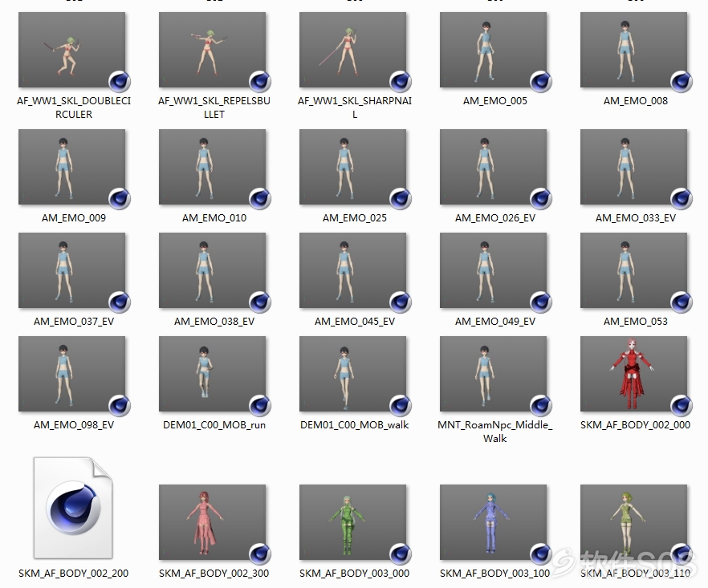Viewport: 708px width, 588px height.
Task: Select the AM_EMO_025 thumbnail
Action: click(x=352, y=167)
